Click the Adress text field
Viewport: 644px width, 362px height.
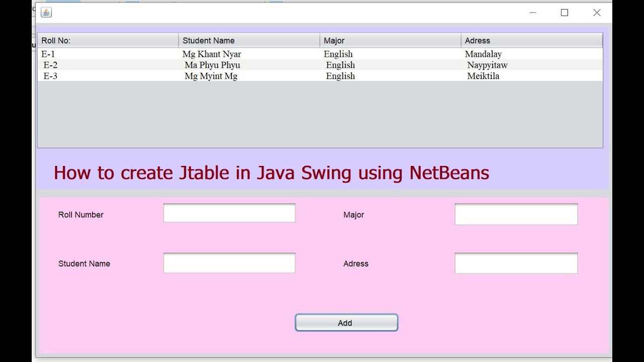(x=516, y=263)
